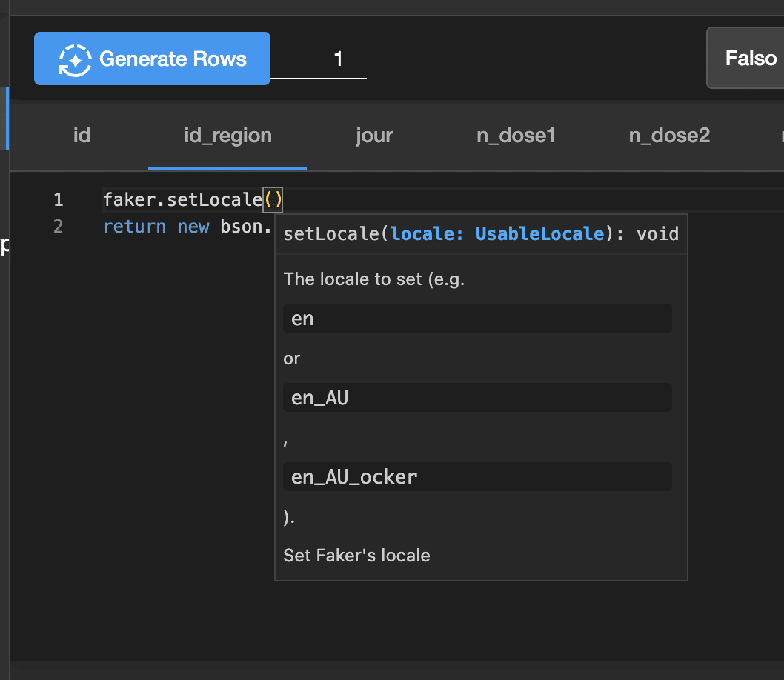Viewport: 784px width, 680px height.
Task: Click the Generate Rows button
Action: (152, 59)
